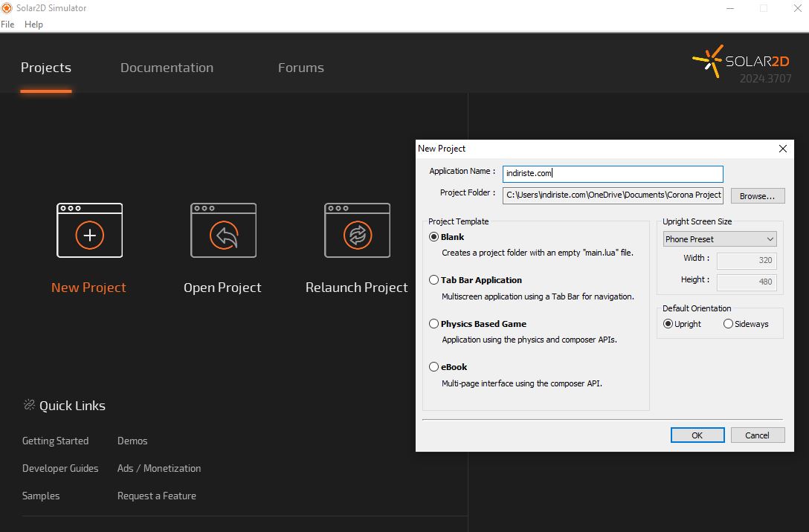Switch to the Documentation tab
Image resolution: width=809 pixels, height=532 pixels.
point(167,68)
